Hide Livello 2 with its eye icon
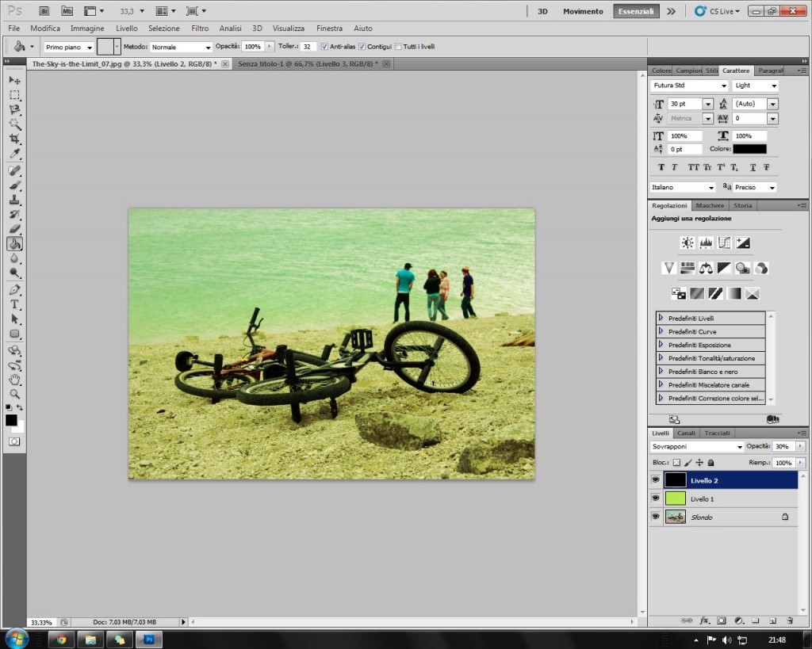Image resolution: width=812 pixels, height=649 pixels. pyautogui.click(x=656, y=480)
